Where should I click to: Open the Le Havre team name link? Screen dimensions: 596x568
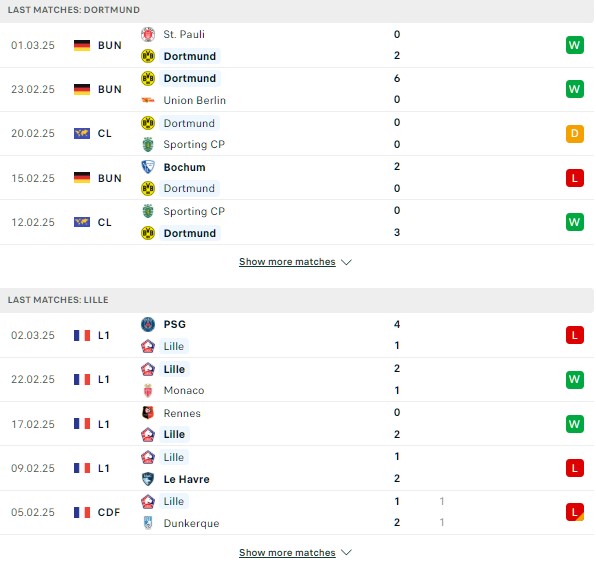tap(186, 479)
